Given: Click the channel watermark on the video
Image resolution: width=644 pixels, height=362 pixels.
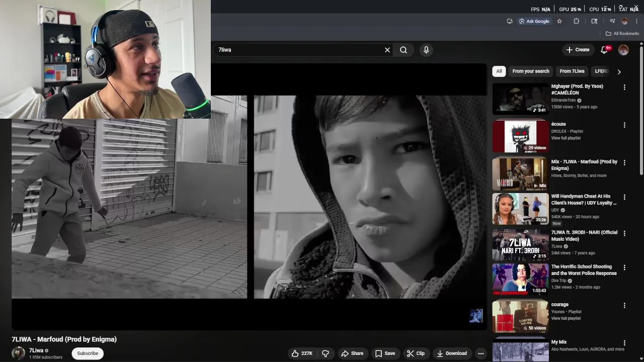Looking at the screenshot, I should [476, 316].
